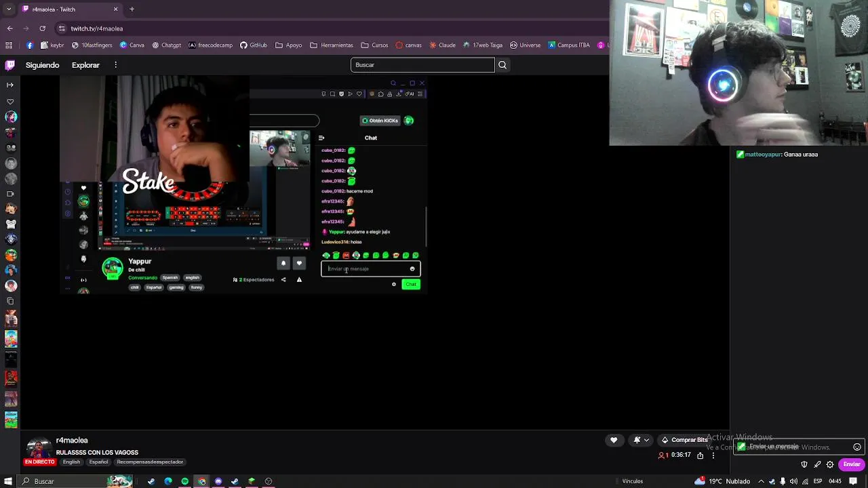The image size is (868, 488).
Task: Expand the left channel sidebar arrow
Action: pyautogui.click(x=9, y=85)
